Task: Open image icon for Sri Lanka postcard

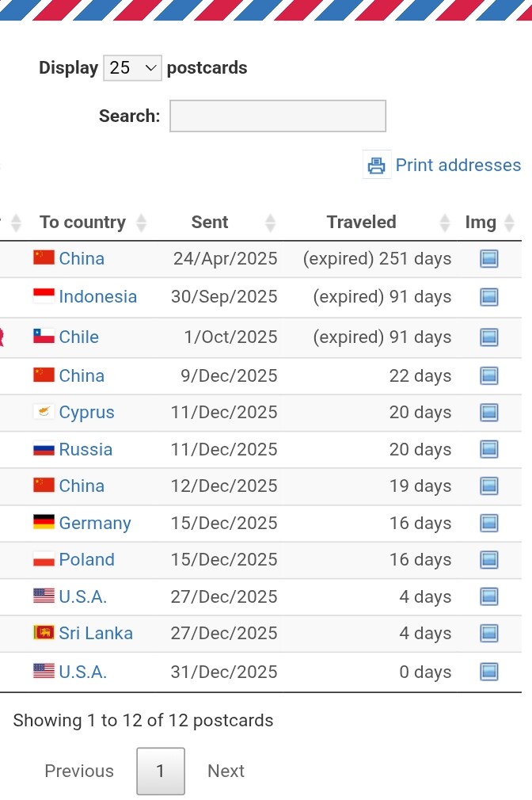Action: coord(489,634)
